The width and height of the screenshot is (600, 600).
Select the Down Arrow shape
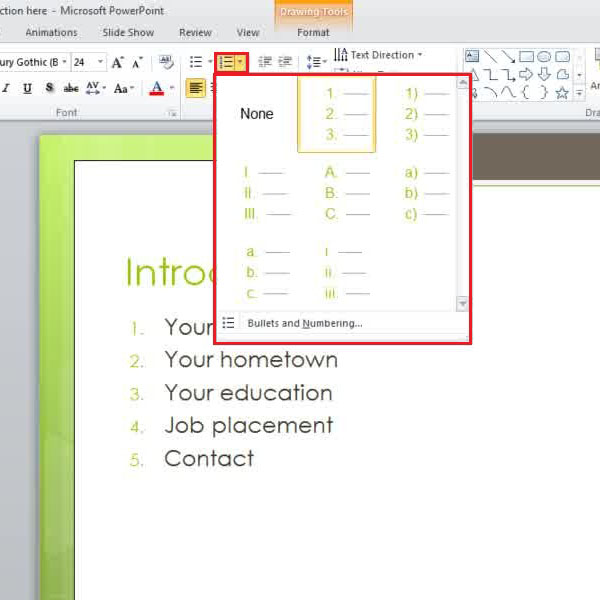click(544, 74)
